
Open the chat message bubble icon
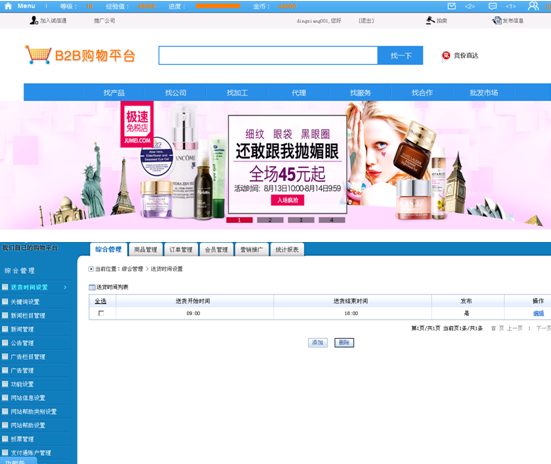(x=493, y=6)
